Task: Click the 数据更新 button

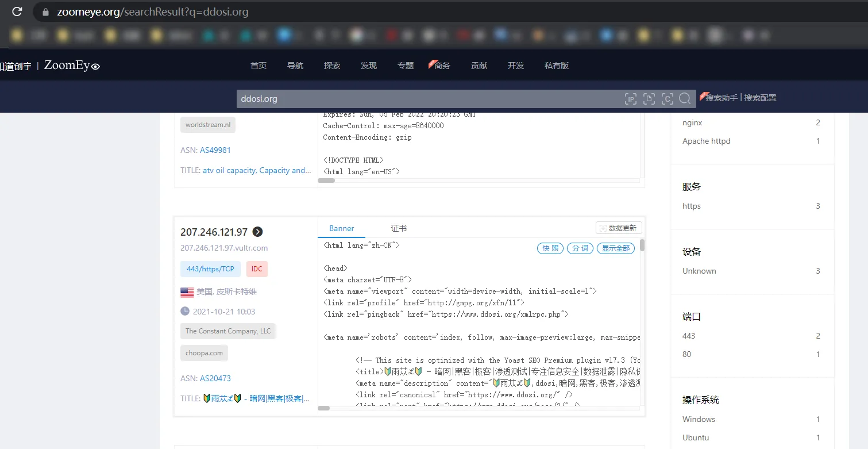Action: (619, 228)
